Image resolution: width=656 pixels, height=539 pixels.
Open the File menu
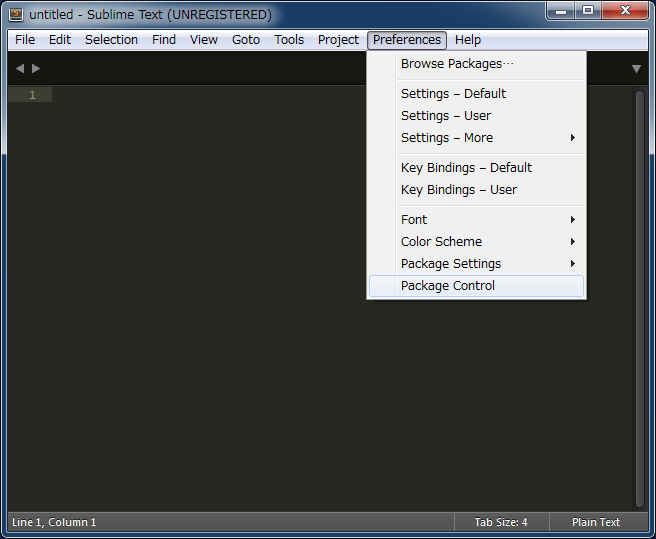pyautogui.click(x=25, y=40)
